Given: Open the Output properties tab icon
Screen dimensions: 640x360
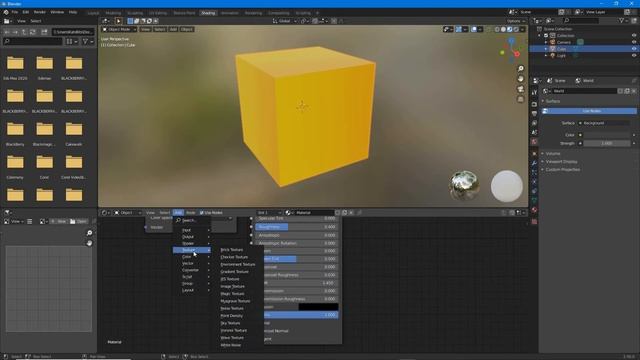Looking at the screenshot, I should [534, 113].
